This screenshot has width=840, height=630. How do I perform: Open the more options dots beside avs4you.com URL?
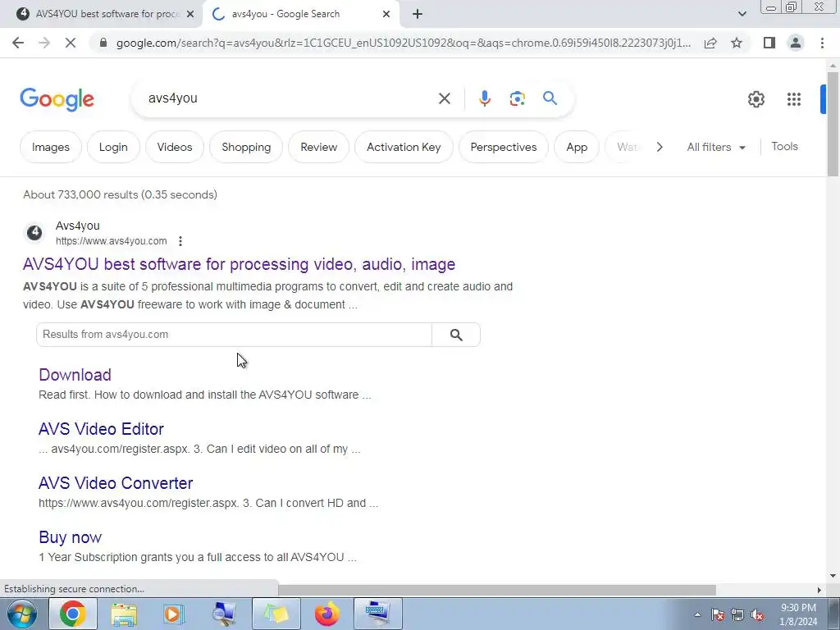pyautogui.click(x=180, y=241)
